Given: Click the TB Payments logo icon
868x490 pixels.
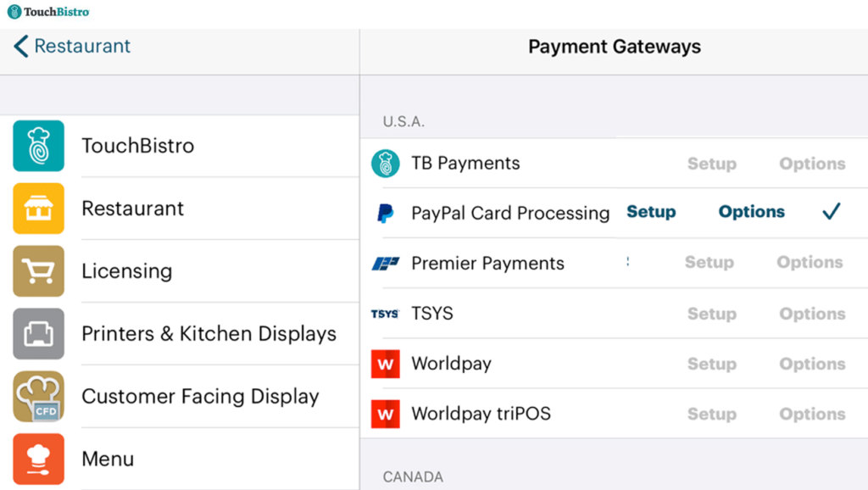Looking at the screenshot, I should point(386,164).
